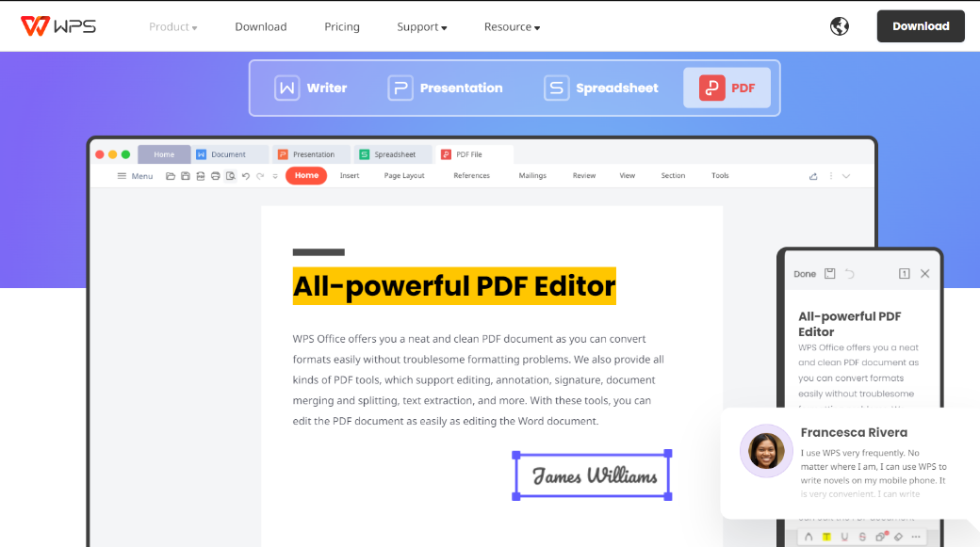Image resolution: width=980 pixels, height=547 pixels.
Task: Switch to the Writer product tab
Action: coord(310,88)
